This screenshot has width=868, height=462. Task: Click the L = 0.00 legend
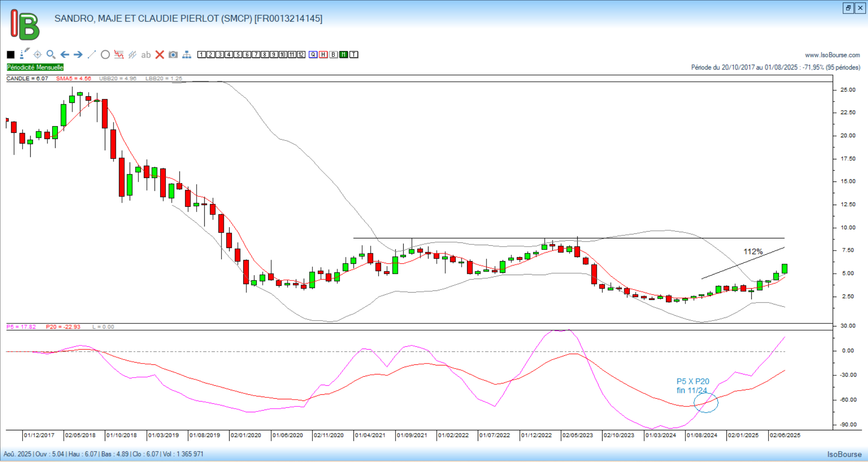click(x=103, y=327)
